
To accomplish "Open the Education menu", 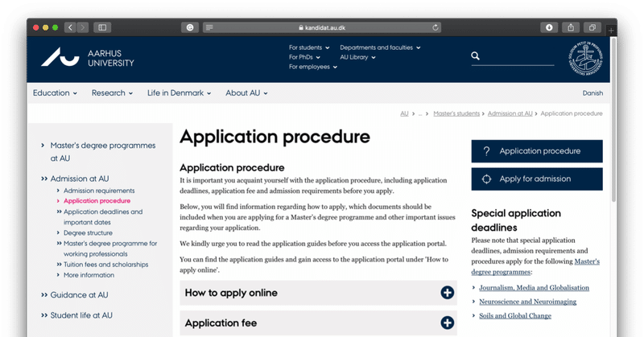I will [55, 93].
